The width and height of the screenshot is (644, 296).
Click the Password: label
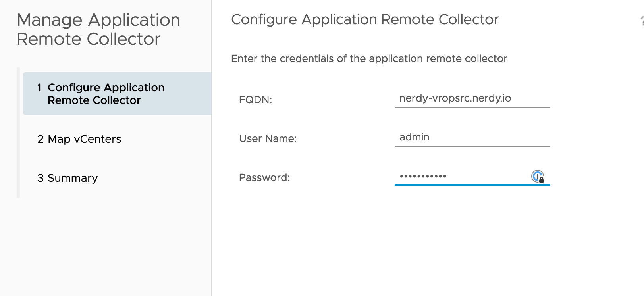coord(264,177)
